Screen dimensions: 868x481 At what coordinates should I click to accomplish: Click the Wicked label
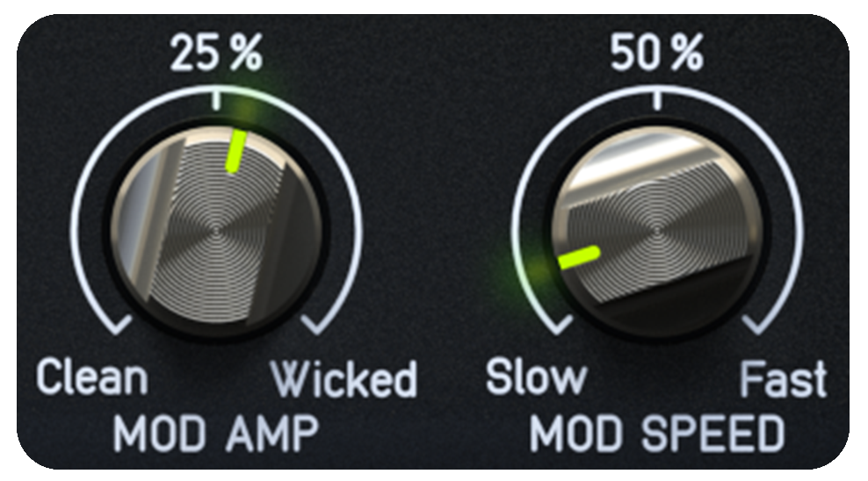click(x=344, y=378)
